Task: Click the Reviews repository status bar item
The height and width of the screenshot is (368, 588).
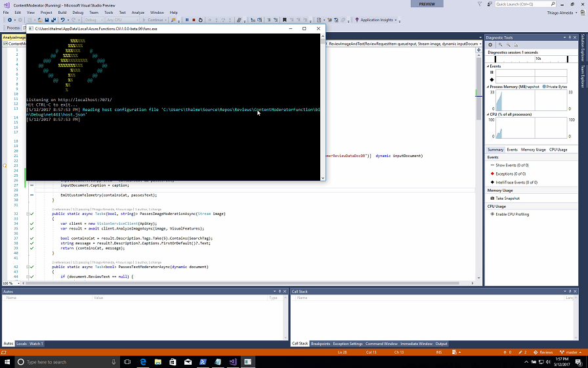Action: tap(543, 352)
